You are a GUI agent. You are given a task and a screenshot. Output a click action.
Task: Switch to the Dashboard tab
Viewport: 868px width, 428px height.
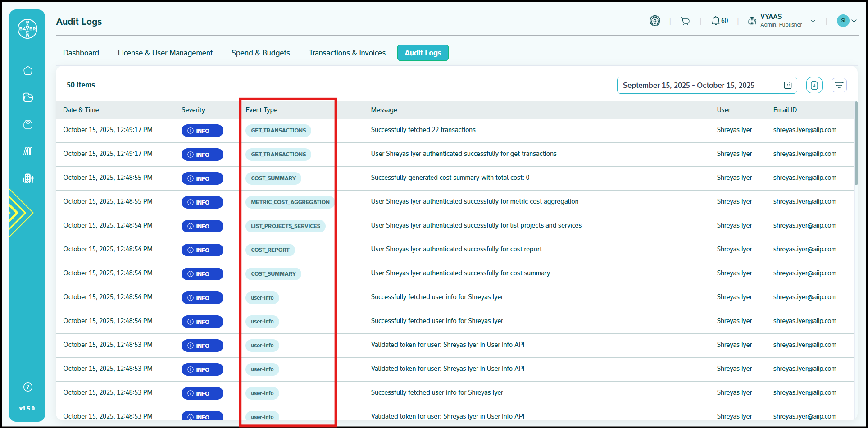pyautogui.click(x=81, y=53)
